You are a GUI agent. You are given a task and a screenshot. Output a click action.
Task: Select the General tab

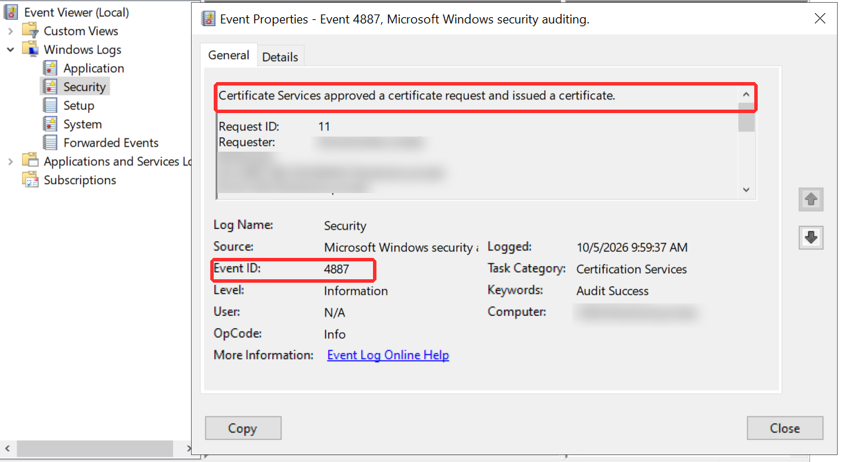tap(228, 55)
